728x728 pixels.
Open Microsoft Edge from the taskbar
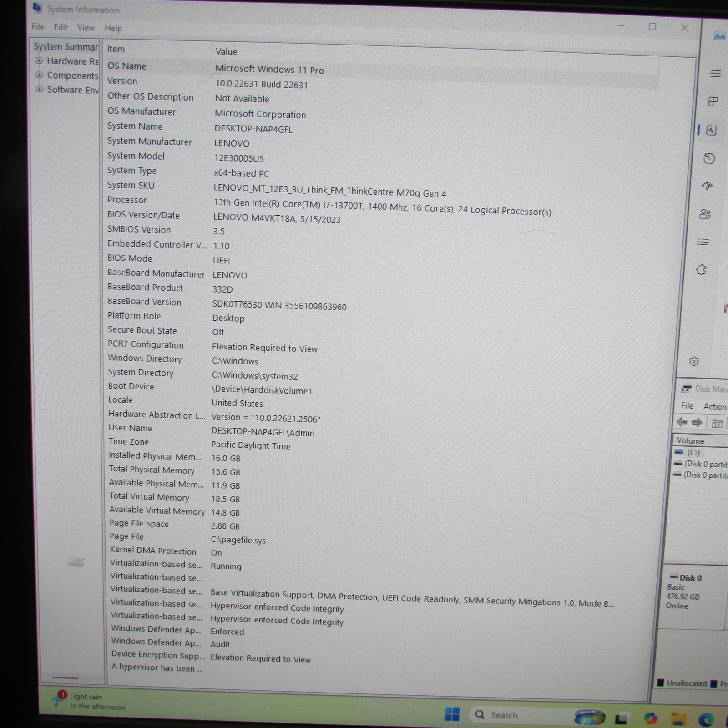706,720
